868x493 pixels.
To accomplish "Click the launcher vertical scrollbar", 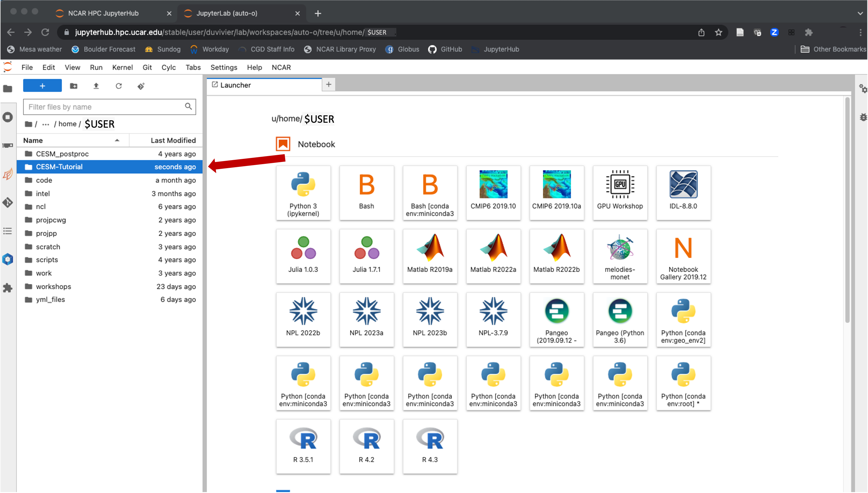I will (847, 210).
